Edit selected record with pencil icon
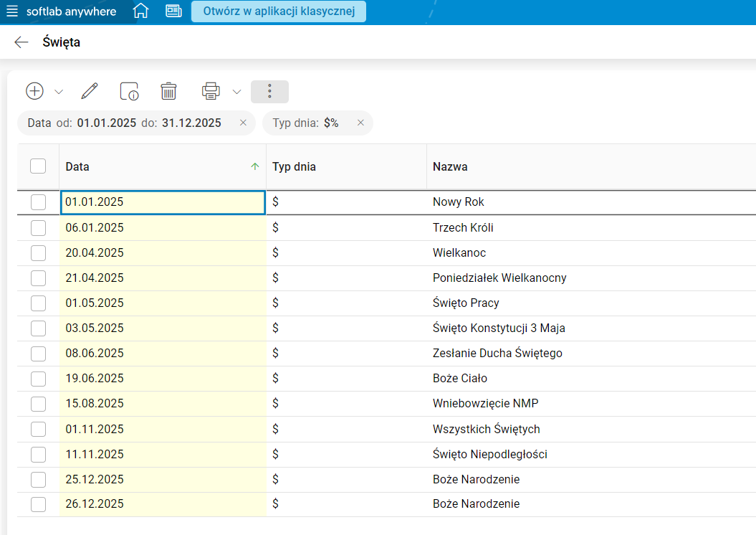 coord(90,91)
